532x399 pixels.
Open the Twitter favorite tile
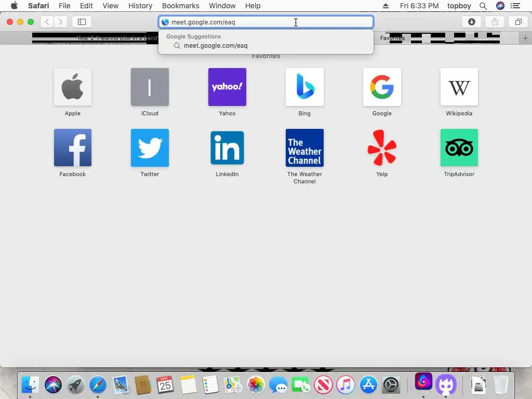point(150,148)
